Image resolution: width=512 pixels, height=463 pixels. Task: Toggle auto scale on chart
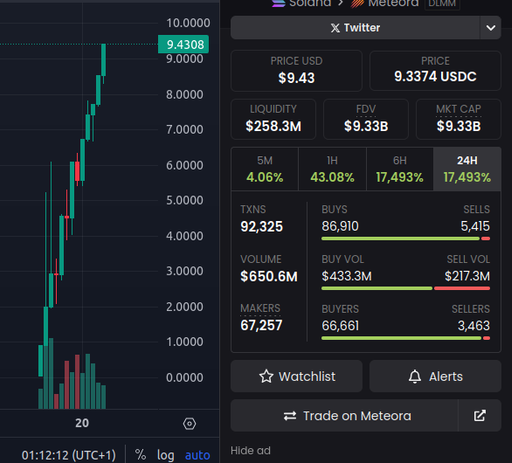[197, 455]
